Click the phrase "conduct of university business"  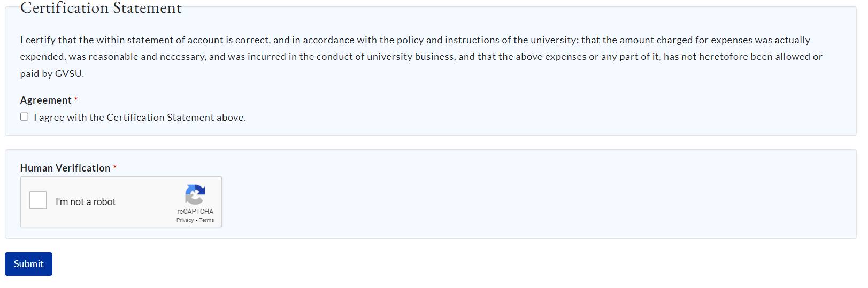pos(386,57)
